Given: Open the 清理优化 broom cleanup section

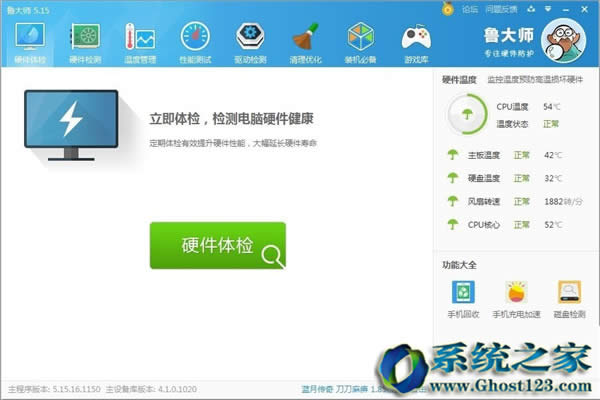Looking at the screenshot, I should (305, 43).
